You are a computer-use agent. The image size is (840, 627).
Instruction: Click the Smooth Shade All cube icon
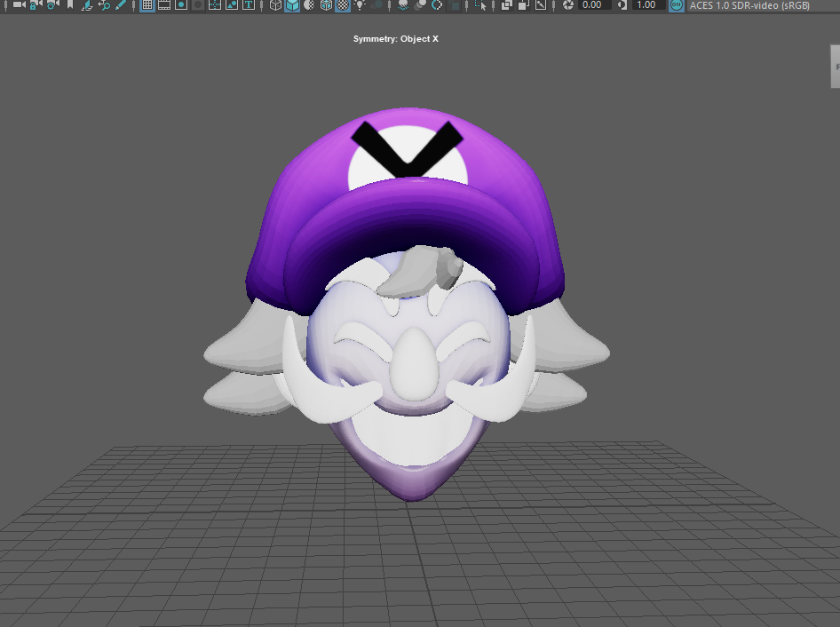292,4
